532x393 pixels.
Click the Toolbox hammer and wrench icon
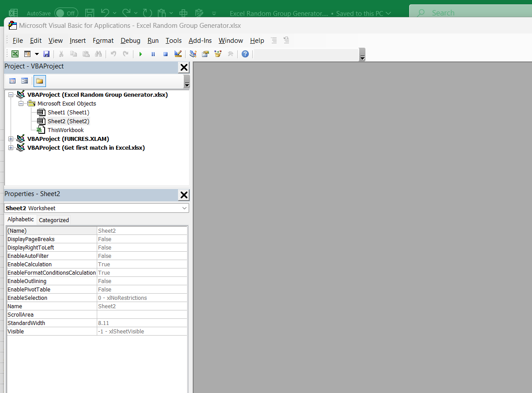coord(230,54)
